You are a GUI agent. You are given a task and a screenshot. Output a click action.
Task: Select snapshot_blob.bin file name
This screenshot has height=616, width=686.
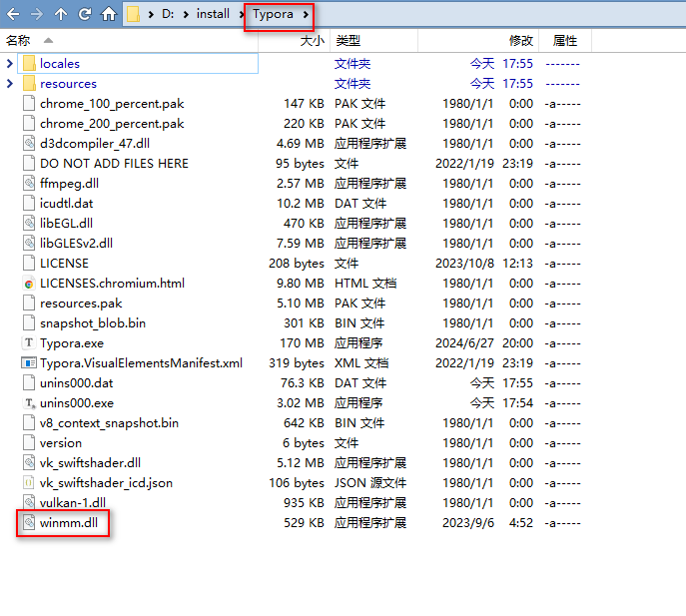(x=93, y=323)
